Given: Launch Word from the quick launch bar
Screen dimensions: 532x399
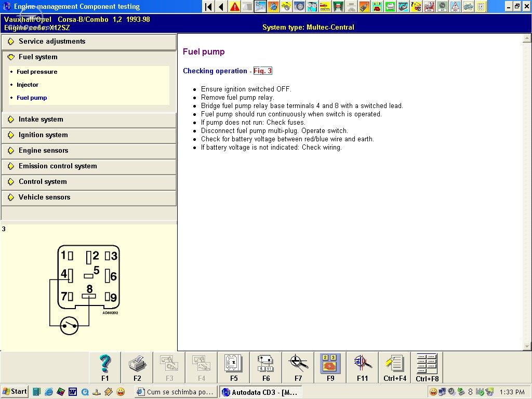Looking at the screenshot, I should tap(73, 392).
